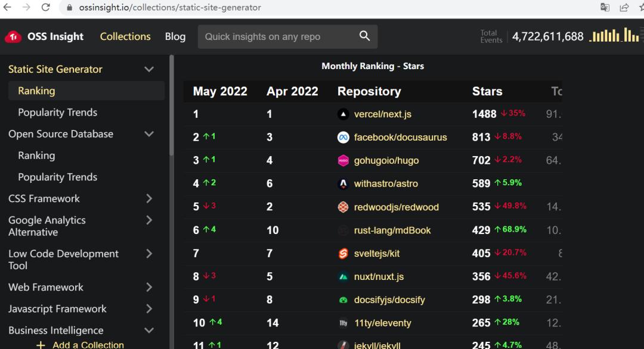The width and height of the screenshot is (644, 349).
Task: Open the sveltejs/kit repository link
Action: [377, 254]
